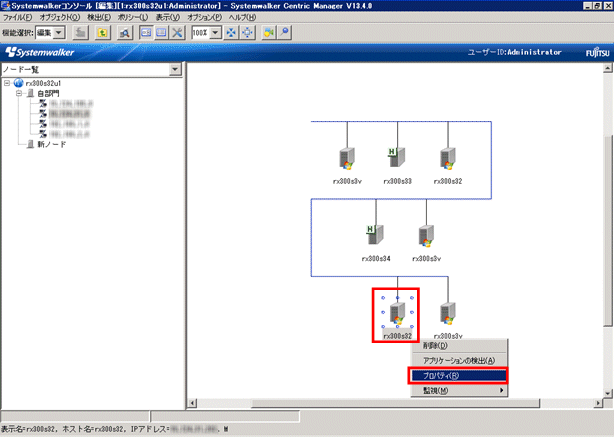Collapse the rx300s32u1 root tree node

tap(7, 83)
